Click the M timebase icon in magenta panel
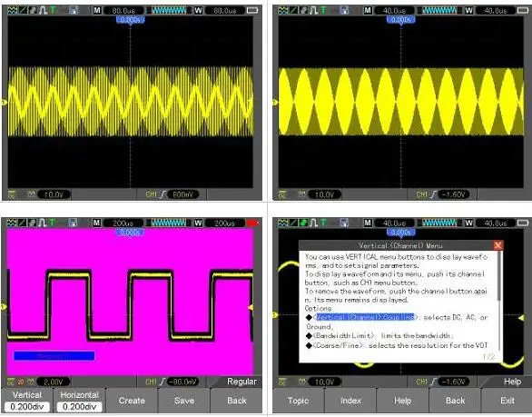Viewport: 532px width, 417px height. point(97,223)
